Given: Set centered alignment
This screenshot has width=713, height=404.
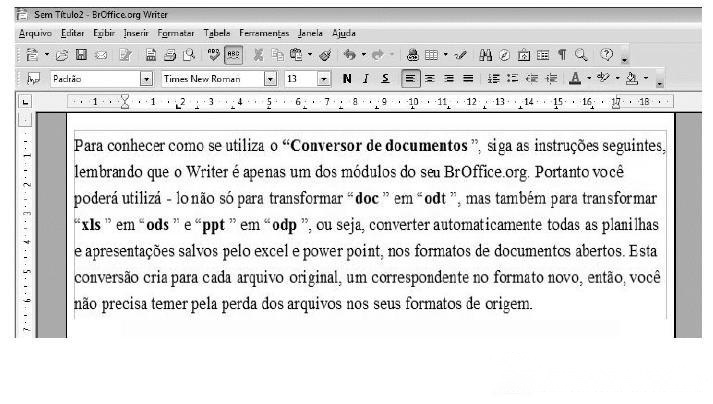Looking at the screenshot, I should 429,79.
